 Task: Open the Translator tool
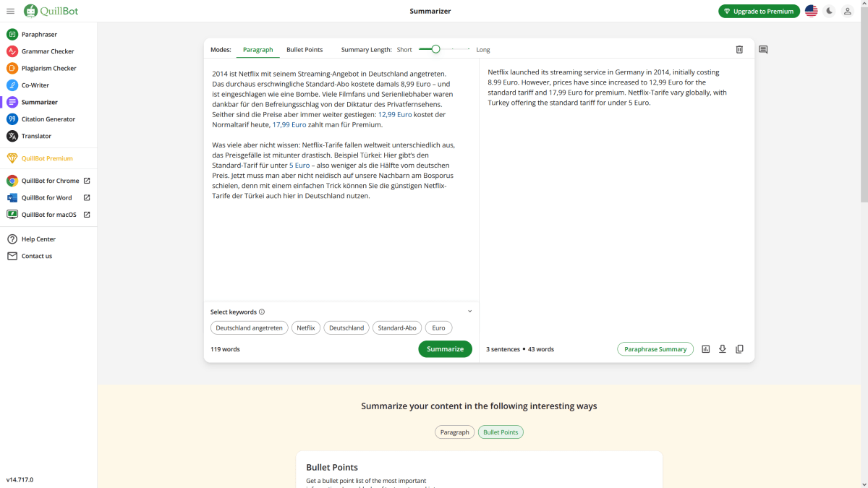(35, 136)
